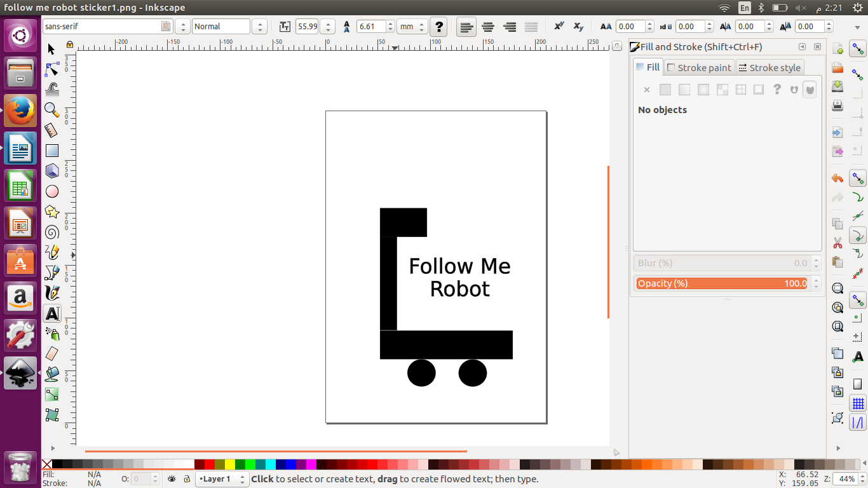Pick the yellow swatch from the palette
The image size is (868, 488).
pos(230,464)
